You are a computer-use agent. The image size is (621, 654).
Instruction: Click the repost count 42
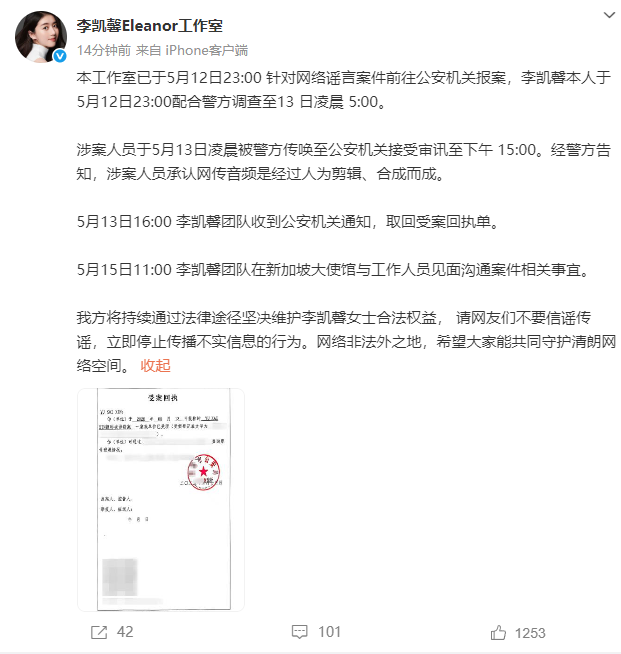coord(125,632)
